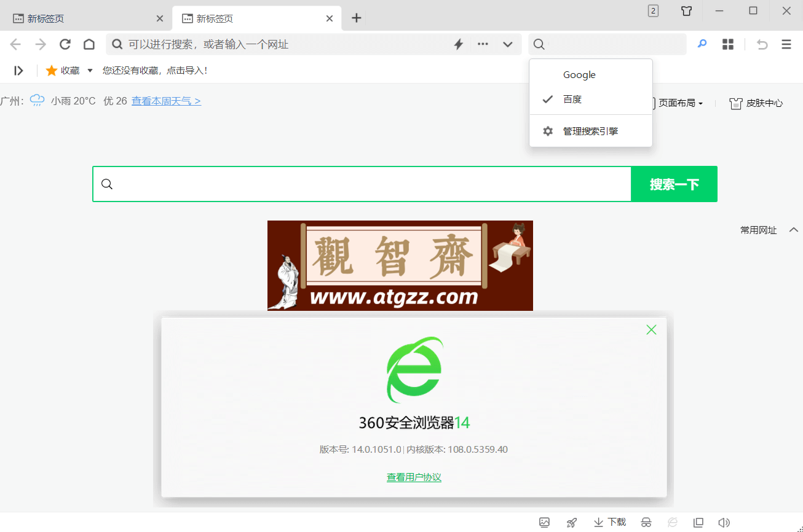Image resolution: width=803 pixels, height=532 pixels.
Task: Close the 360安全浏览器 about dialog
Action: (652, 330)
